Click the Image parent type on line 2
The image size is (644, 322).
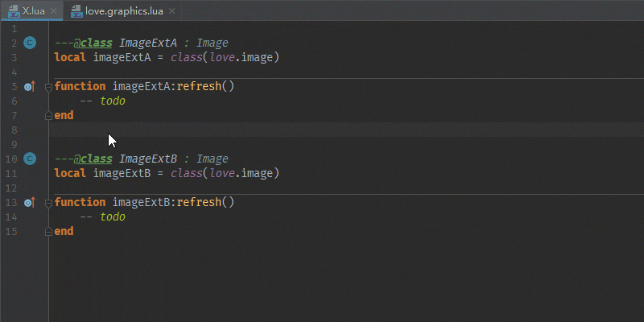pos(212,43)
